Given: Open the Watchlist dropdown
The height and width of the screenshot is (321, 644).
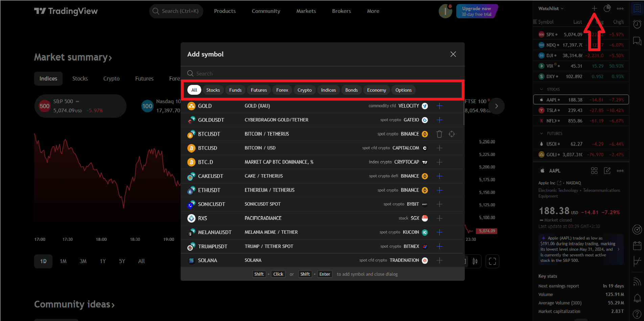Looking at the screenshot, I should (551, 8).
